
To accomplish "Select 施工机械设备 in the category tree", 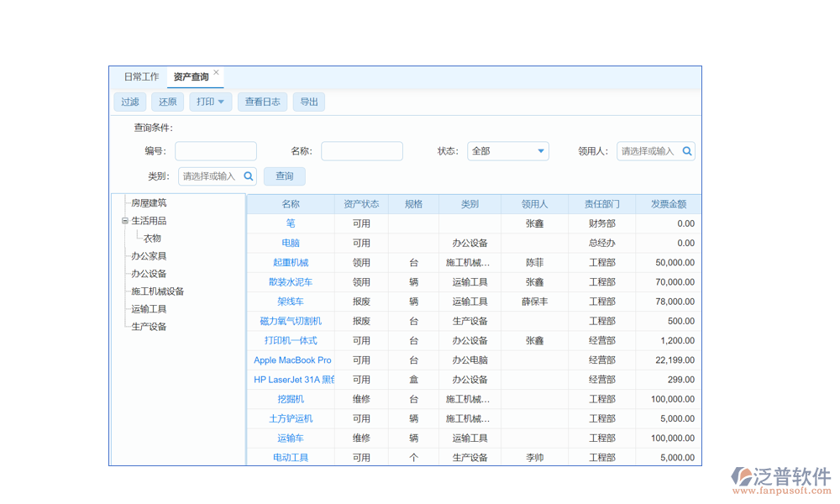I will coord(157,291).
